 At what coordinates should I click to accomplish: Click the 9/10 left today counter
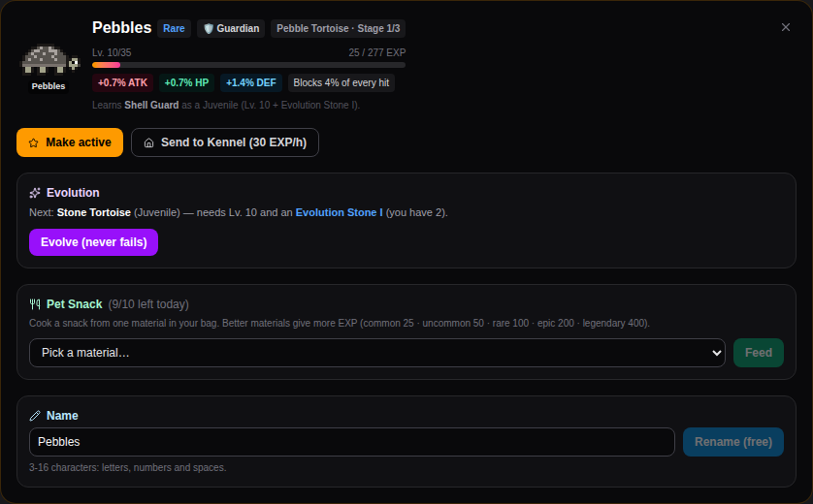148,304
